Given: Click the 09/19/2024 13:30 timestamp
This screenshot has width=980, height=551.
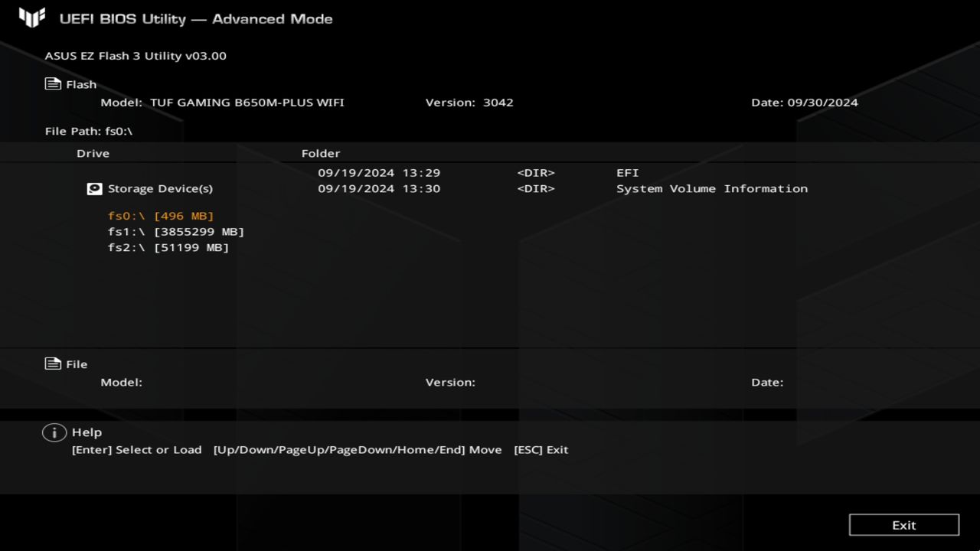Looking at the screenshot, I should click(379, 188).
